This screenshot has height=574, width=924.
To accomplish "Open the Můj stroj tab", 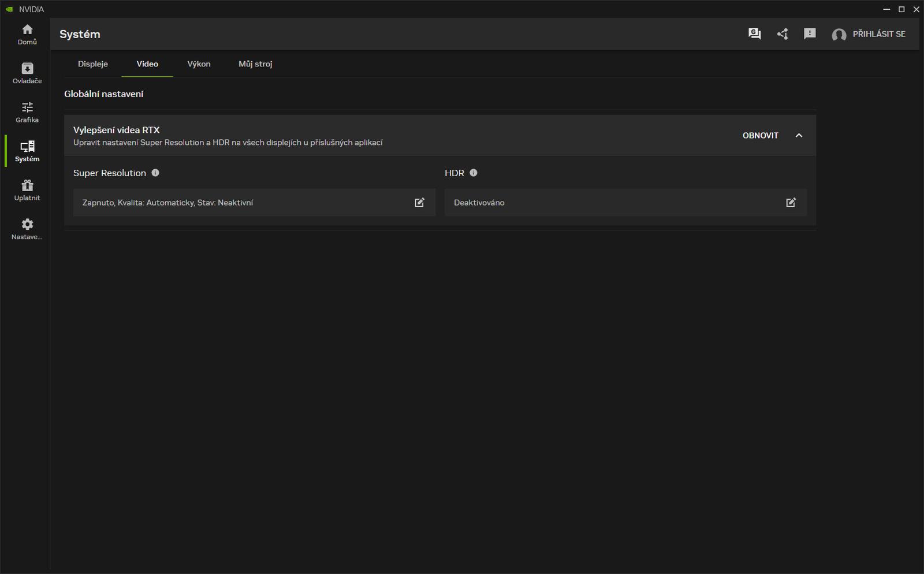I will [255, 64].
